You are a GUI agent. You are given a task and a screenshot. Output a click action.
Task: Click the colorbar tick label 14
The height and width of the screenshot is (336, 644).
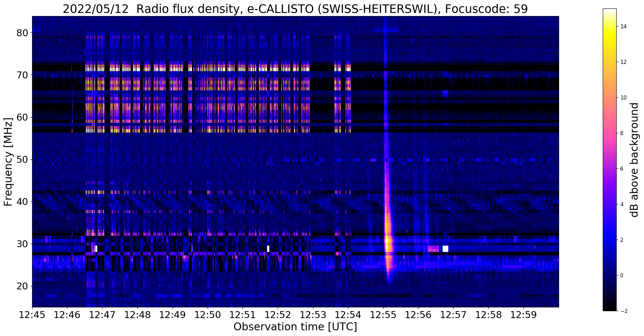(x=623, y=26)
